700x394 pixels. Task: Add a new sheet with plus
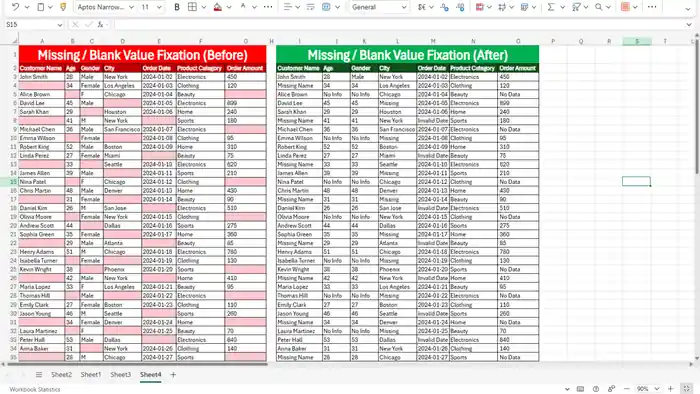point(173,375)
